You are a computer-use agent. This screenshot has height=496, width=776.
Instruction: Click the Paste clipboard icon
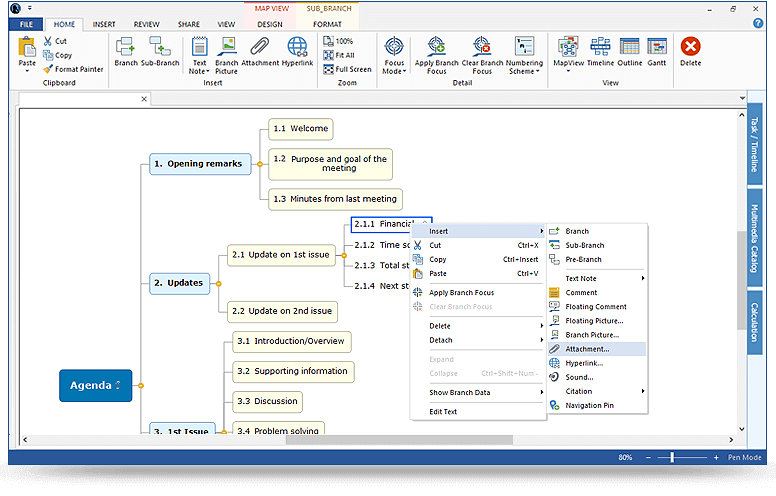click(x=27, y=47)
